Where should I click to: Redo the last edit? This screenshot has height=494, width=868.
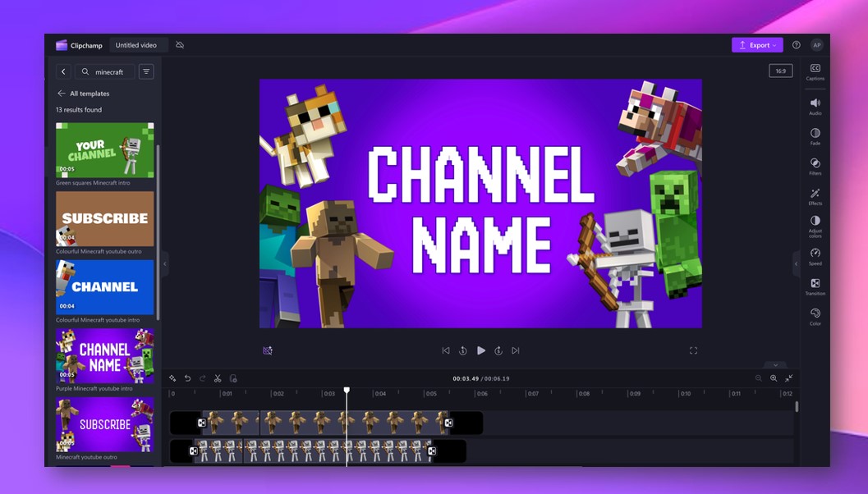coord(203,378)
